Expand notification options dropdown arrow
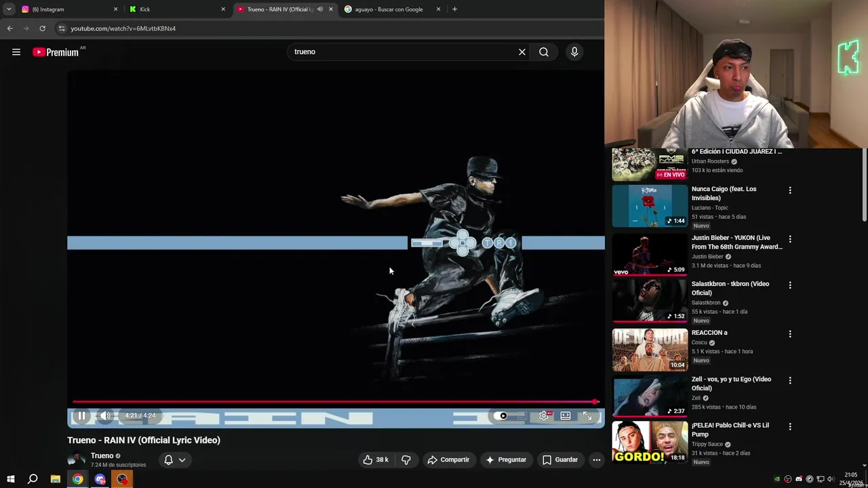Screen dimensions: 868x488 [182, 460]
